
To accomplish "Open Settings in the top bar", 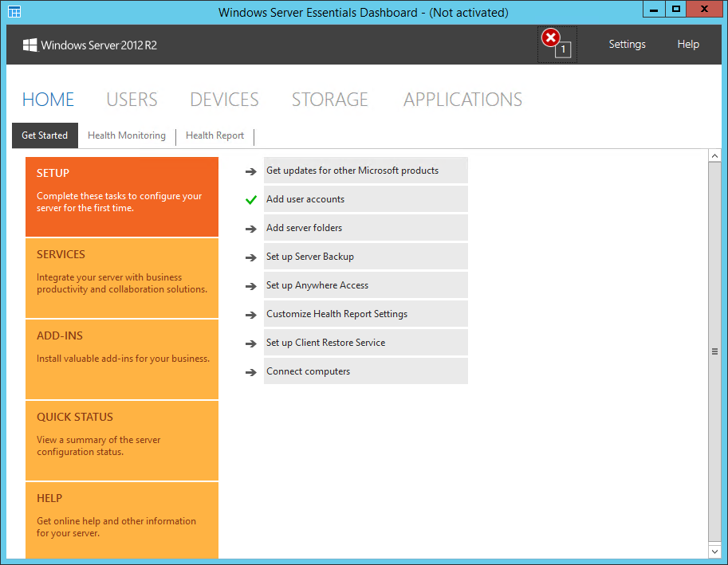I will (x=627, y=44).
